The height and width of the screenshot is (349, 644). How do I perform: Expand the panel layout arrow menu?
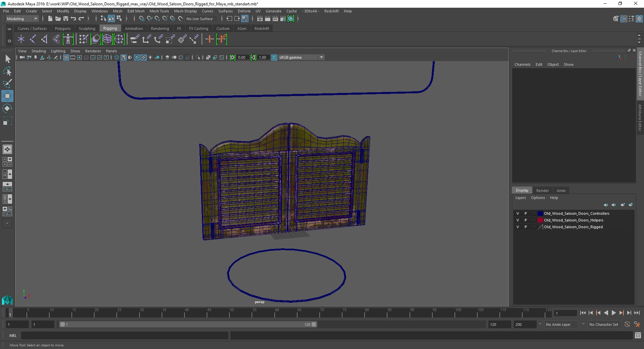(x=7, y=223)
